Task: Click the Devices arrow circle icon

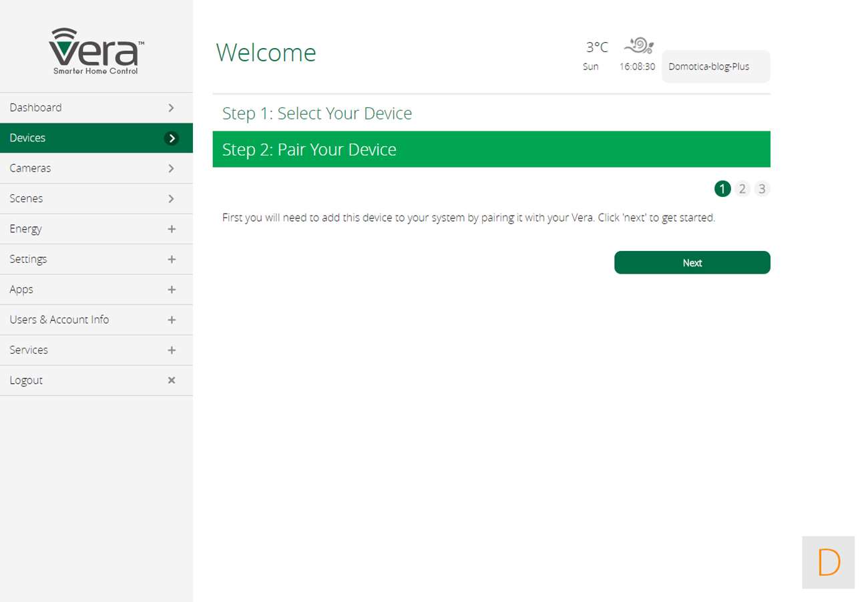Action: point(172,138)
